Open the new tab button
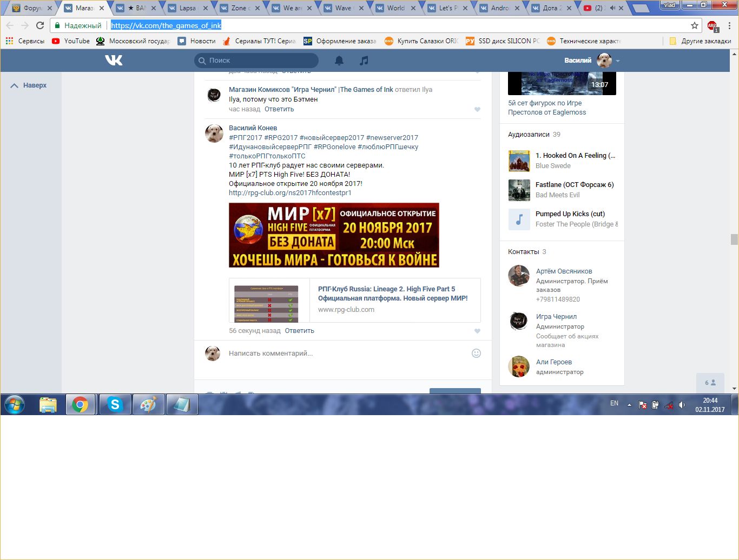The image size is (739, 560). [640, 8]
